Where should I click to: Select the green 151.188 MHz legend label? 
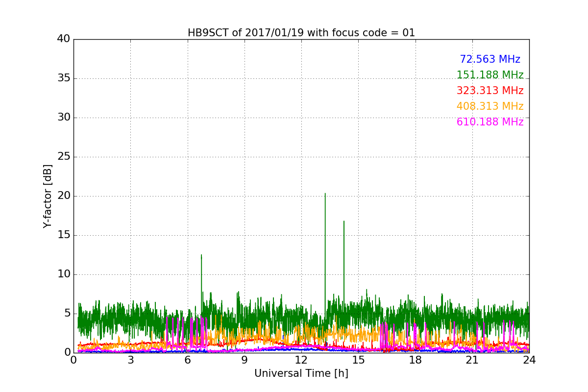490,75
